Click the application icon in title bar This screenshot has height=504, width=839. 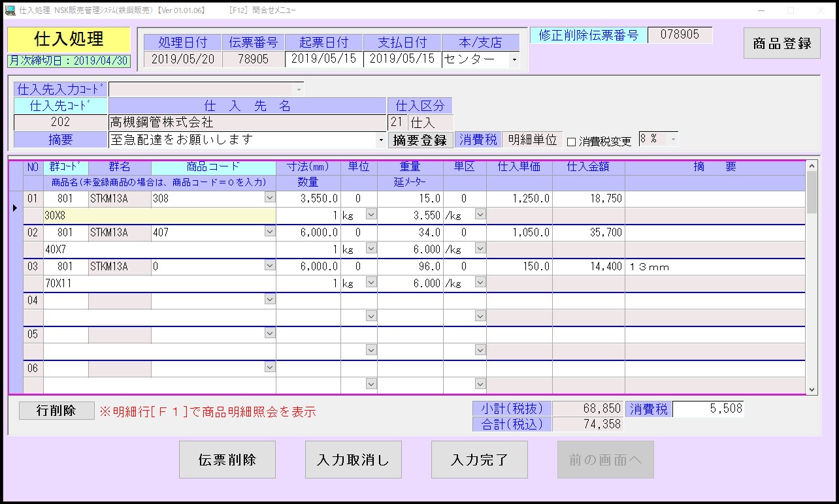10,10
